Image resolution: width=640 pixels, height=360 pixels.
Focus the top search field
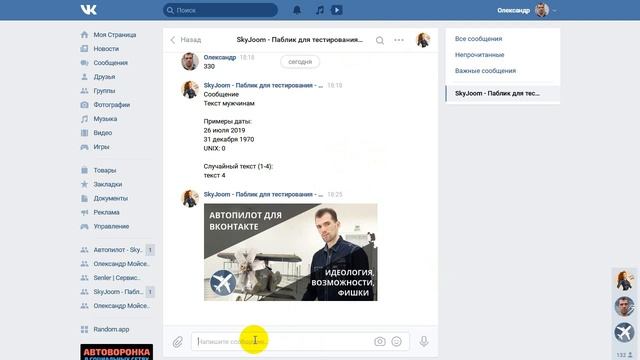(220, 10)
